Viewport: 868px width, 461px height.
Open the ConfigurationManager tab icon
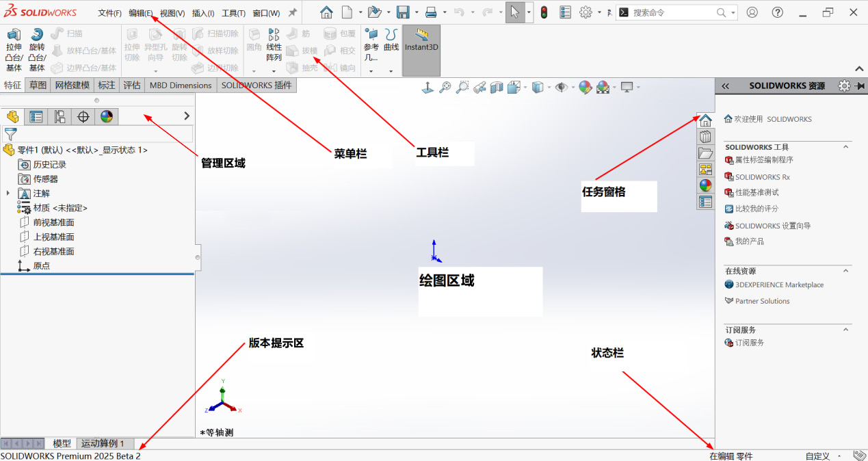click(60, 117)
